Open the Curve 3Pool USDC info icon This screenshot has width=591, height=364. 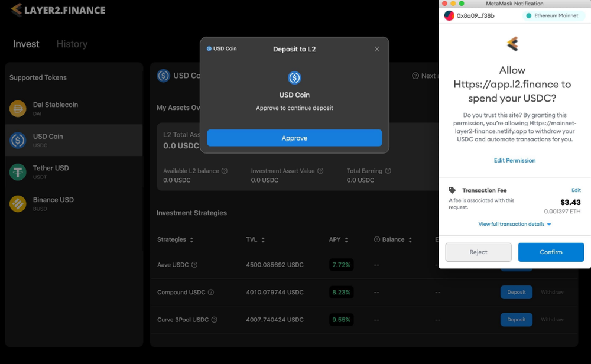coord(215,320)
